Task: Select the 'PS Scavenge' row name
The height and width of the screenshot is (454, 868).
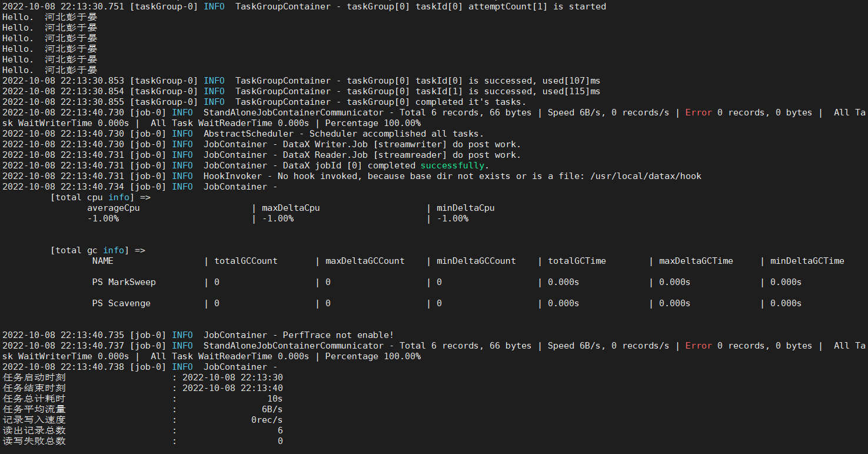Action: (x=121, y=303)
